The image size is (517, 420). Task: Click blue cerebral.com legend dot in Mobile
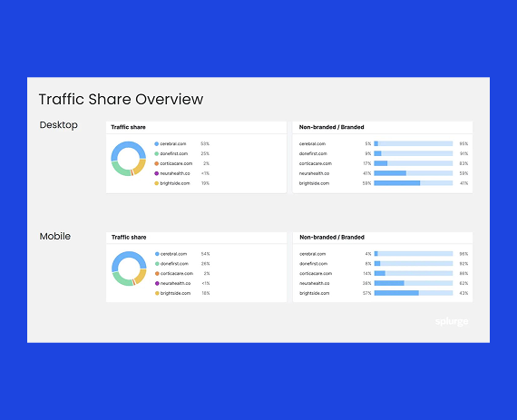[157, 254]
